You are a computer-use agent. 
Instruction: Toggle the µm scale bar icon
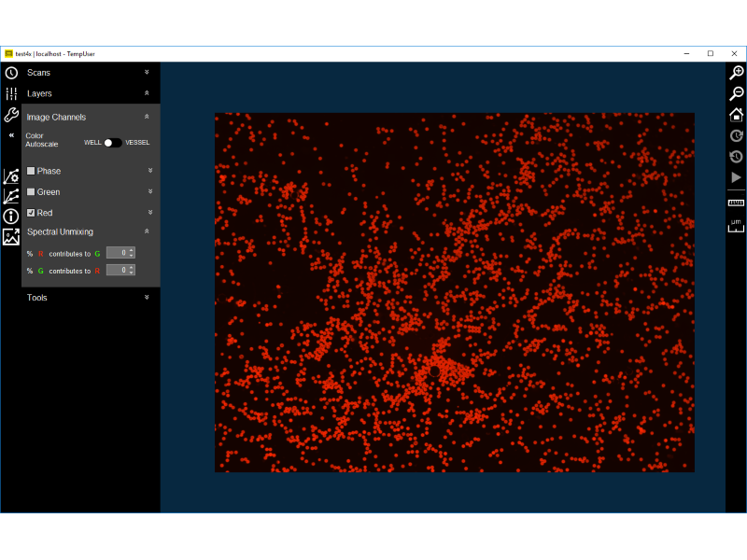[737, 226]
